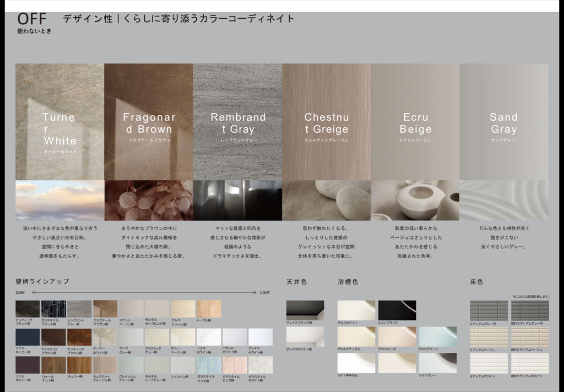
Task: Select the アンティークブラック柄 wall swatch
Action: click(28, 309)
